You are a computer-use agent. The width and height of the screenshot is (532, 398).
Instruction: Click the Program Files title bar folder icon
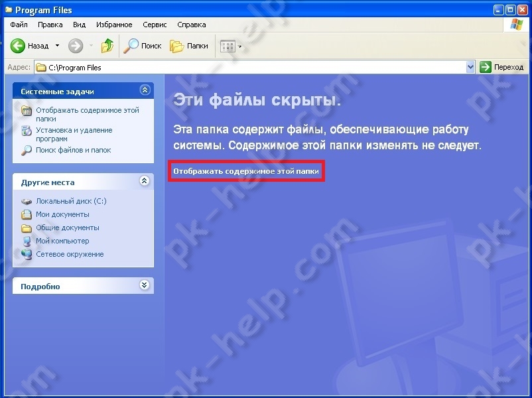[9, 10]
